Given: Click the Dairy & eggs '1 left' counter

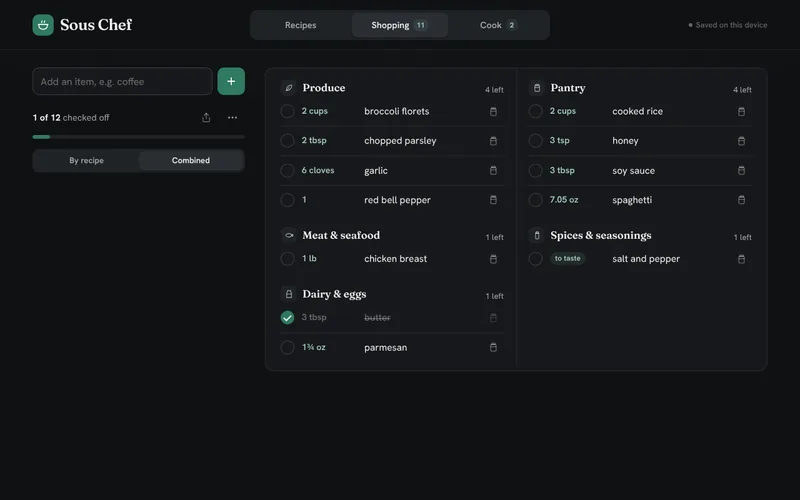Looking at the screenshot, I should tap(494, 296).
